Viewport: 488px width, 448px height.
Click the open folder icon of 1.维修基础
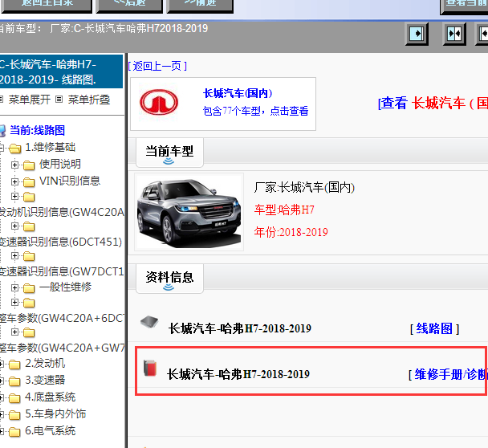pyautogui.click(x=15, y=149)
